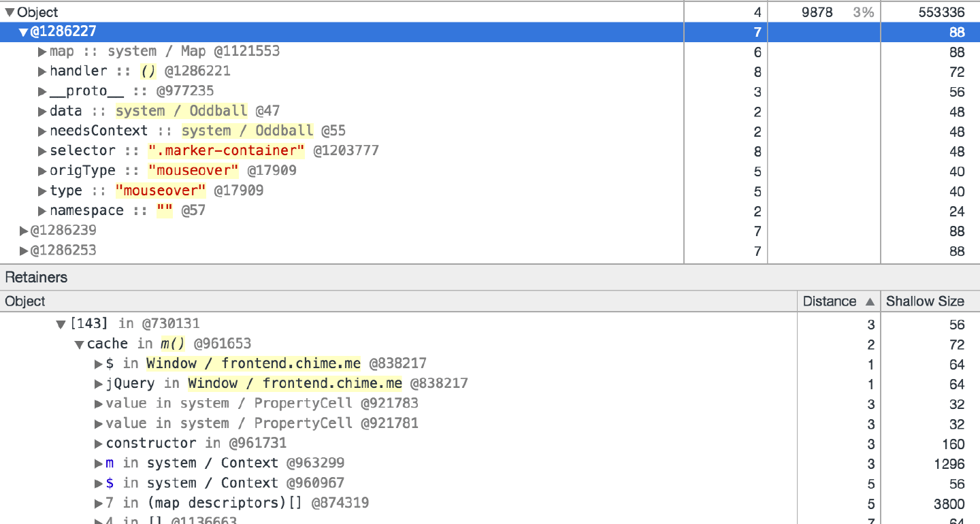Click the 553336 size value for Object
This screenshot has width=980, height=524.
click(x=942, y=12)
